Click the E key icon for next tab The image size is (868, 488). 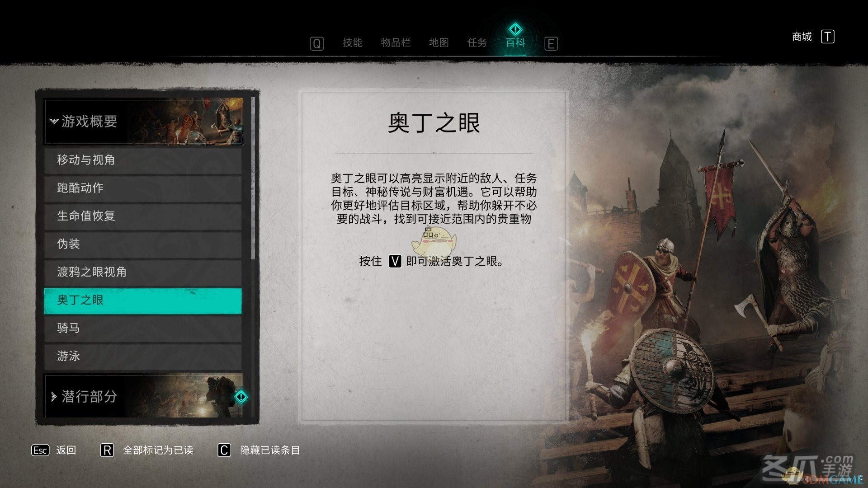click(551, 43)
